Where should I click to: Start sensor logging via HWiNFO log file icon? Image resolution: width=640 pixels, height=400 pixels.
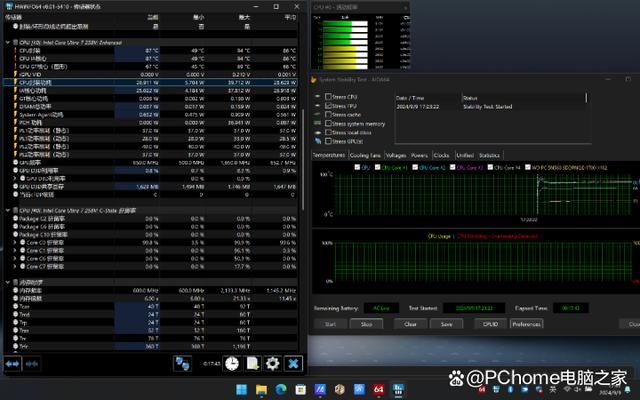252,363
